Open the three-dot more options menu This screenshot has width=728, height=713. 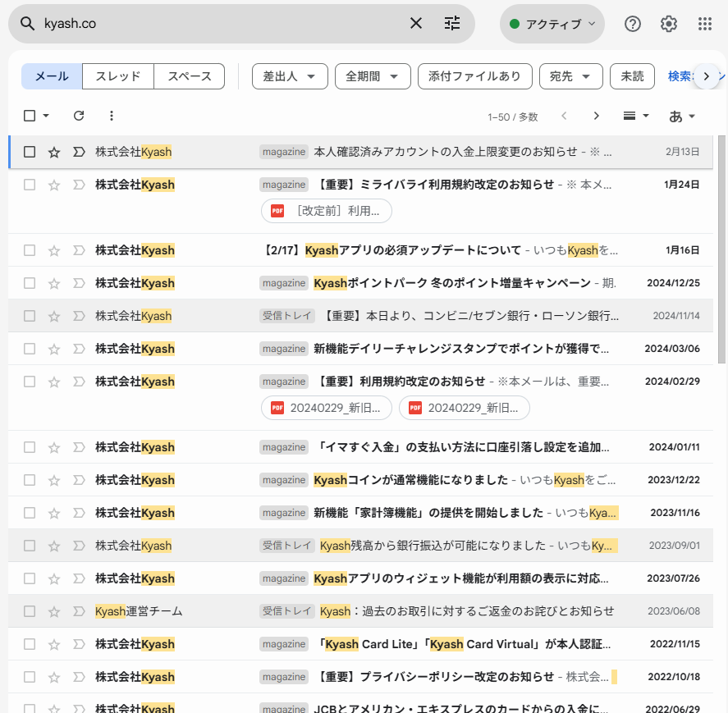coord(112,116)
